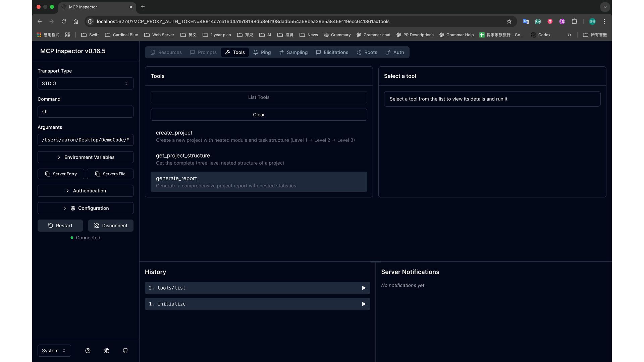644x362 pixels.
Task: Edit the Command input field
Action: tap(85, 112)
